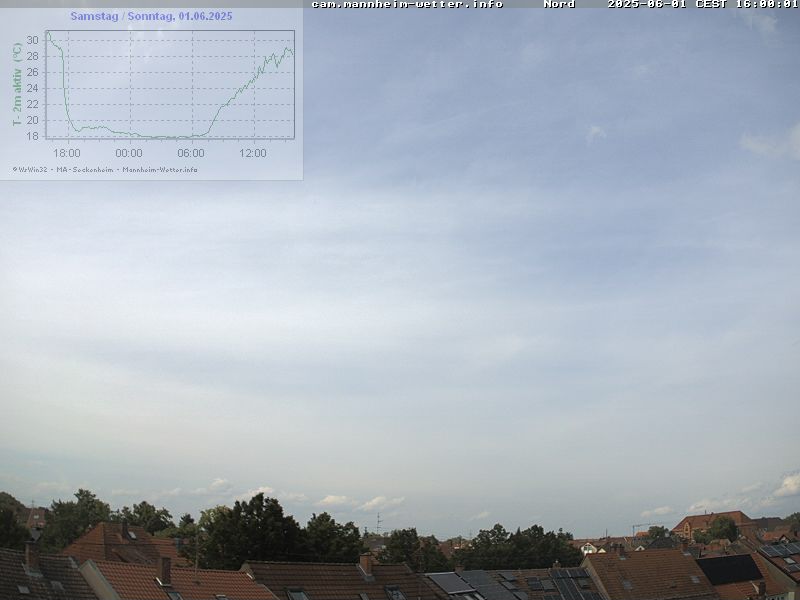Click the 18 degree mark on temperature axis
This screenshot has width=800, height=600.
(x=32, y=136)
